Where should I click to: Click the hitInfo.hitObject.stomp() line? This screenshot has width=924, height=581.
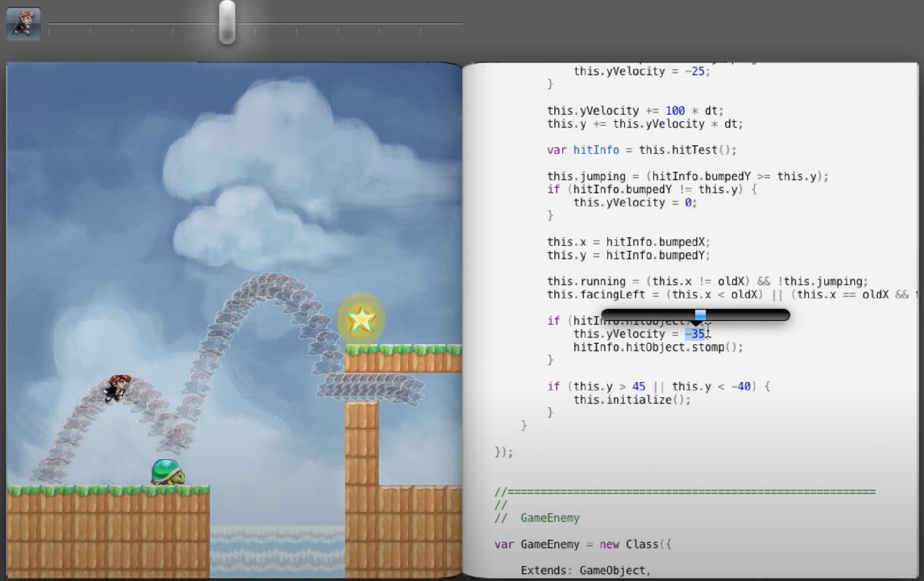(657, 347)
